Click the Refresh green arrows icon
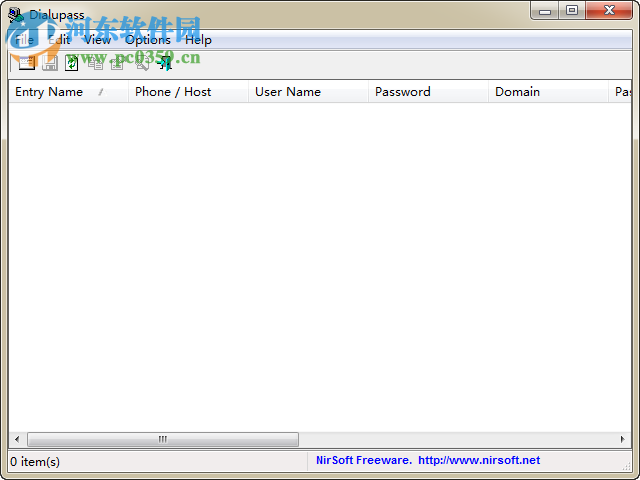This screenshot has height=480, width=640. tap(72, 63)
